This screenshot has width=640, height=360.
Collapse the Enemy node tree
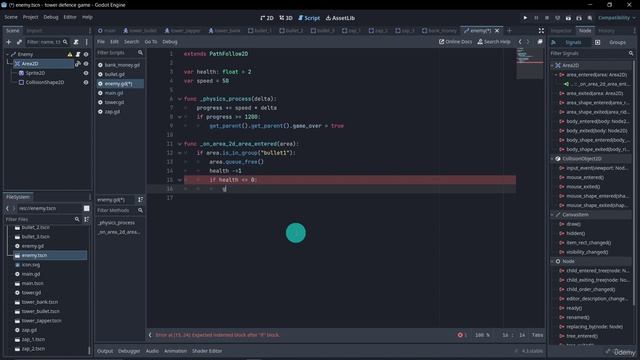point(7,54)
